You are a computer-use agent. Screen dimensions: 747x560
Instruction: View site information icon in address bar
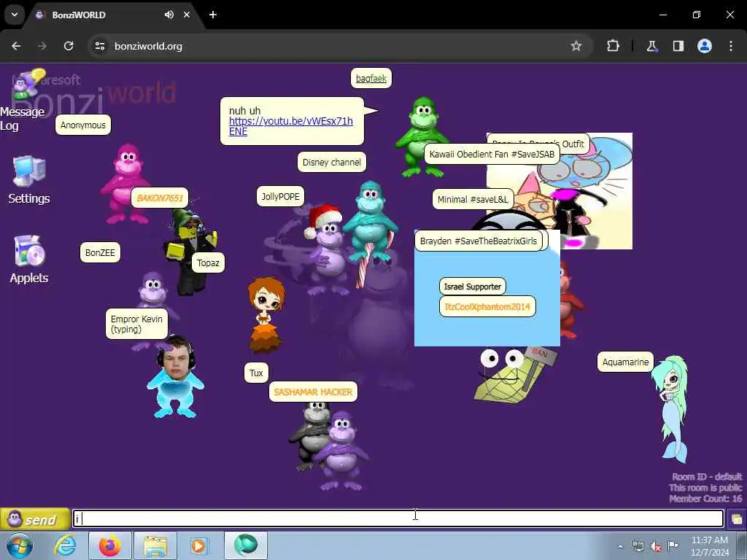[x=99, y=46]
